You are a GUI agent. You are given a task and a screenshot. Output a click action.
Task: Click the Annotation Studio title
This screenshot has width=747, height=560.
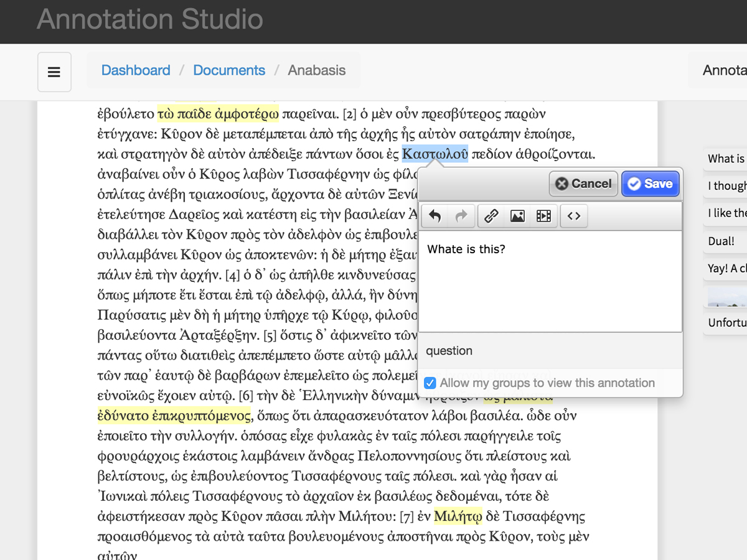[x=150, y=19]
